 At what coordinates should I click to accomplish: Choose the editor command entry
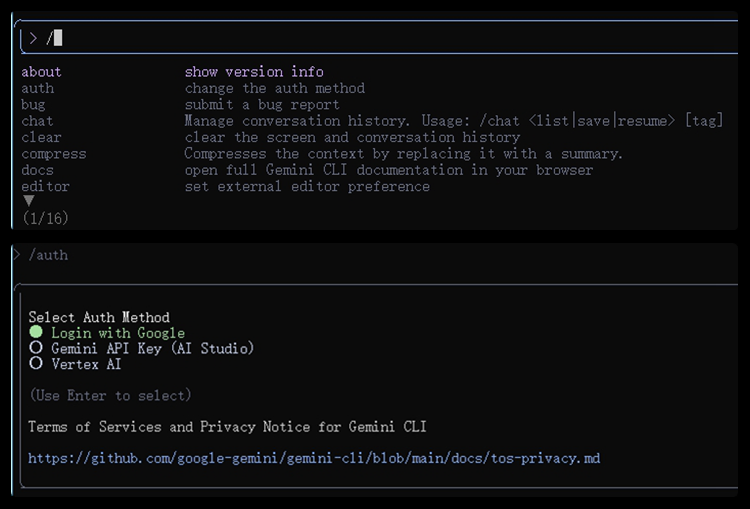pyautogui.click(x=45, y=187)
